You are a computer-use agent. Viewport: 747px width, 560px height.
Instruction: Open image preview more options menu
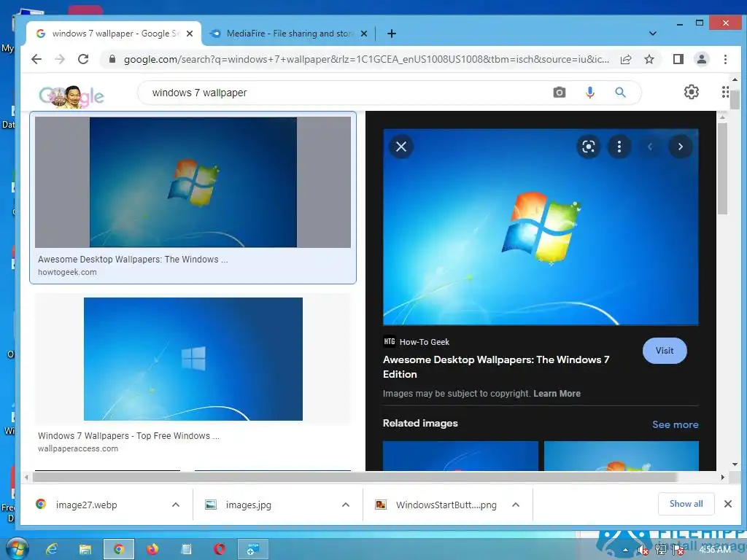click(619, 147)
